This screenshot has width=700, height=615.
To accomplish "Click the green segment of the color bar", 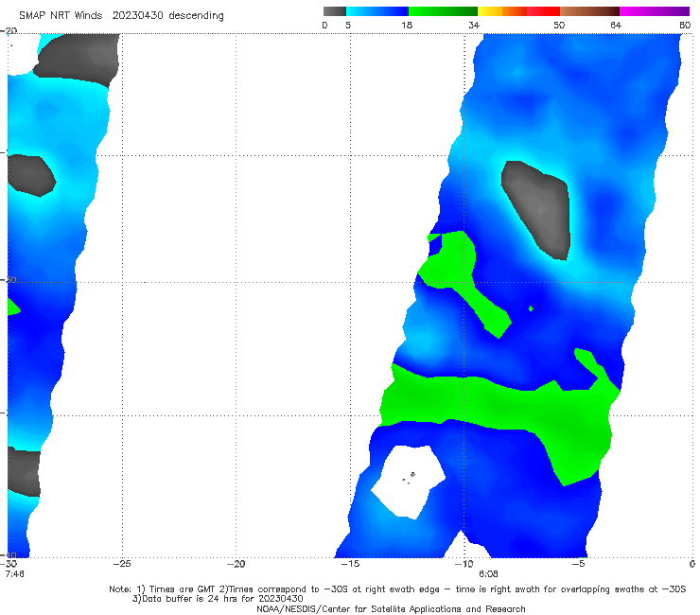I will click(x=443, y=11).
